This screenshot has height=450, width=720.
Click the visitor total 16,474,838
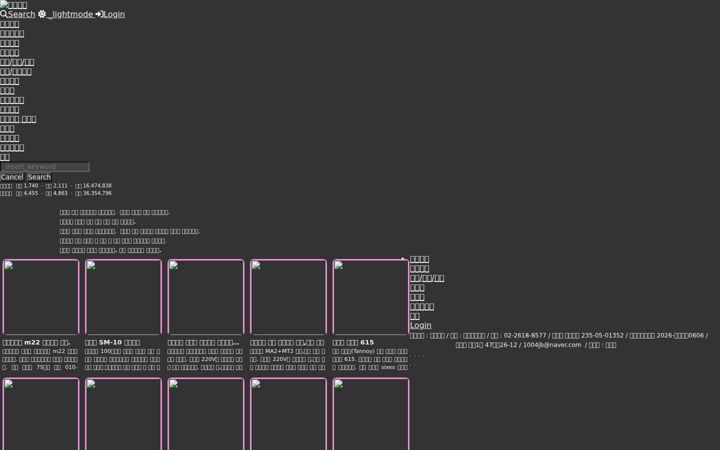coord(97,186)
